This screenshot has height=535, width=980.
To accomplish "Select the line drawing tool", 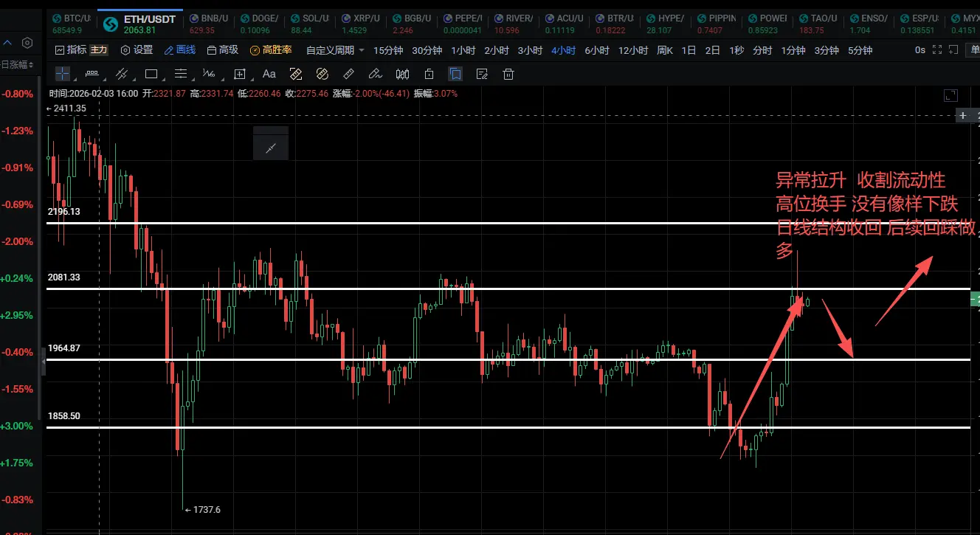I will 92,74.
